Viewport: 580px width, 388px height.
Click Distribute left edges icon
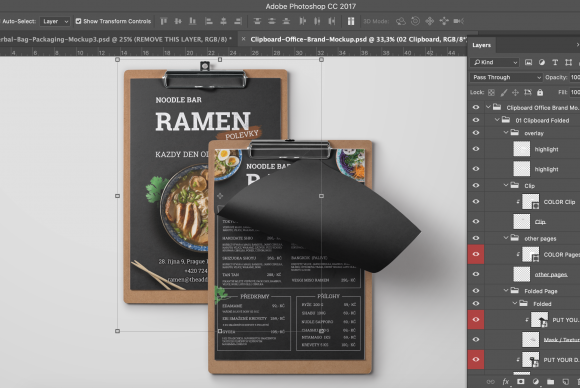pyautogui.click(x=303, y=21)
